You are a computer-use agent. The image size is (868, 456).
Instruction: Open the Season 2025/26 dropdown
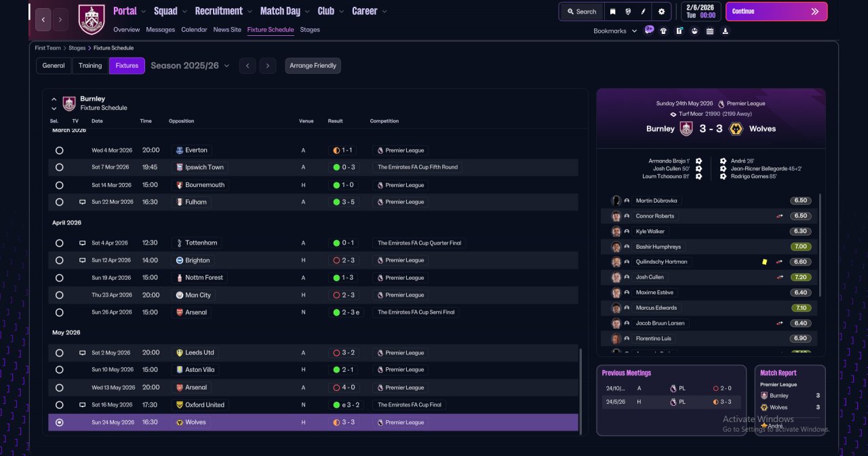190,66
